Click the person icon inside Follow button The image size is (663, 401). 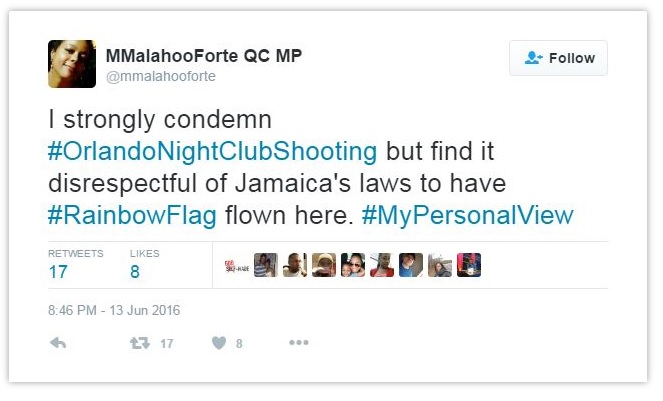coord(533,58)
